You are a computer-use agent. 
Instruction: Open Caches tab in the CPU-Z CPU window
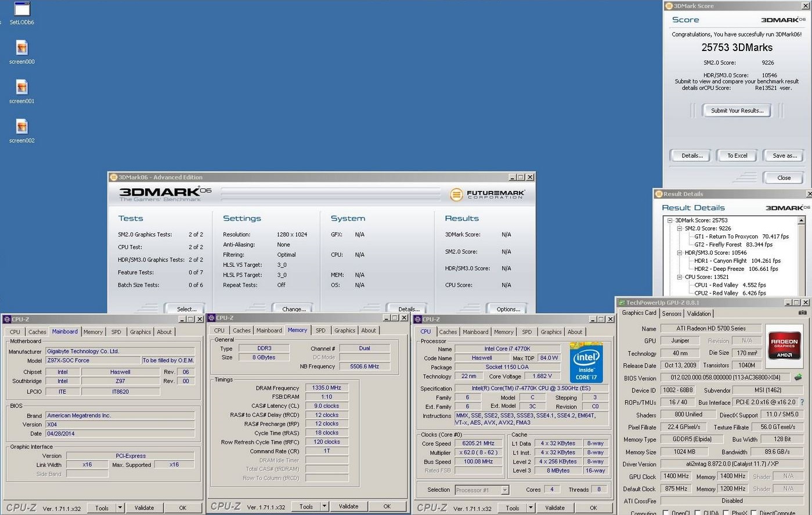tap(447, 332)
